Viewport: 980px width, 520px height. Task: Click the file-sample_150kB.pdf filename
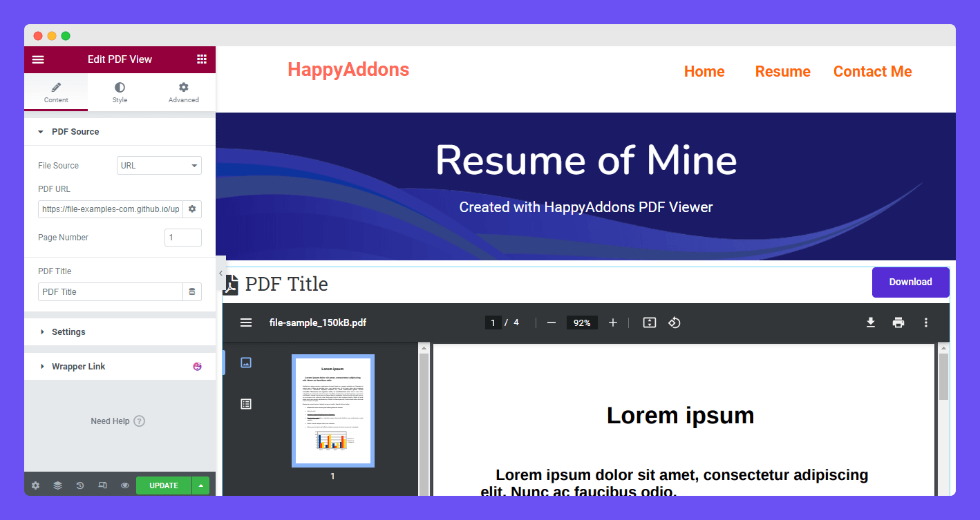(318, 322)
